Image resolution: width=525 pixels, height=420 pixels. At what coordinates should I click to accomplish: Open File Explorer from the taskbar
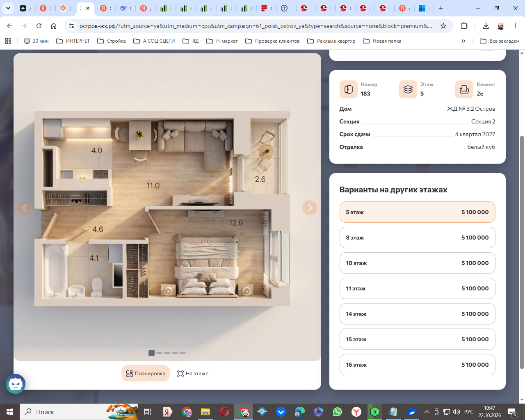tap(205, 412)
